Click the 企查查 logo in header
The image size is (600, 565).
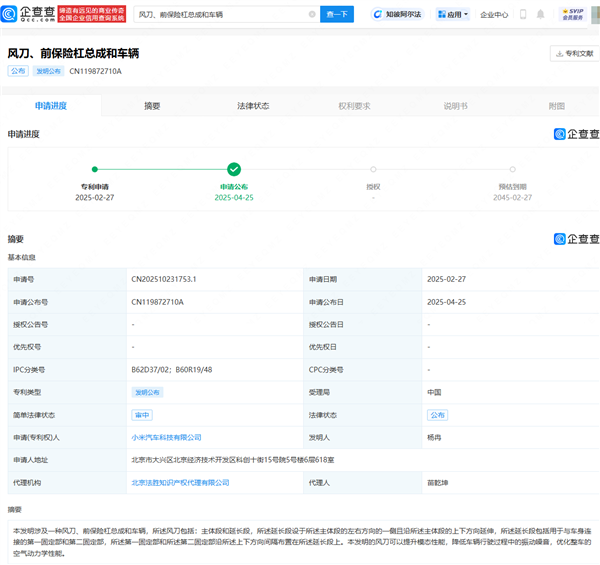[27, 14]
